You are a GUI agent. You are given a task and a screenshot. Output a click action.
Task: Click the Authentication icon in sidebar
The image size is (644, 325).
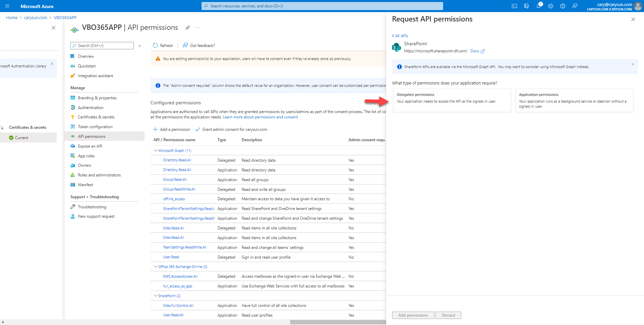coord(72,107)
